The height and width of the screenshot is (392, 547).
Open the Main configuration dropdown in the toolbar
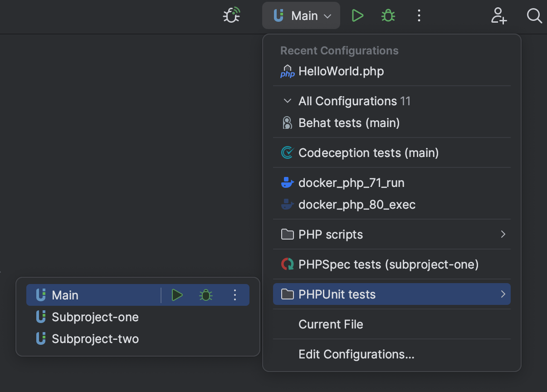click(301, 15)
